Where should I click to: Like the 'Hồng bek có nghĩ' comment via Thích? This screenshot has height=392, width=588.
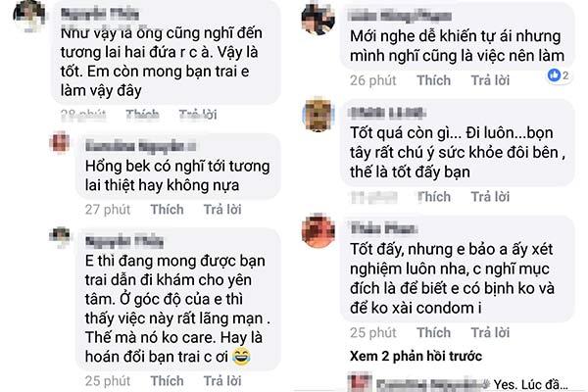(x=168, y=210)
